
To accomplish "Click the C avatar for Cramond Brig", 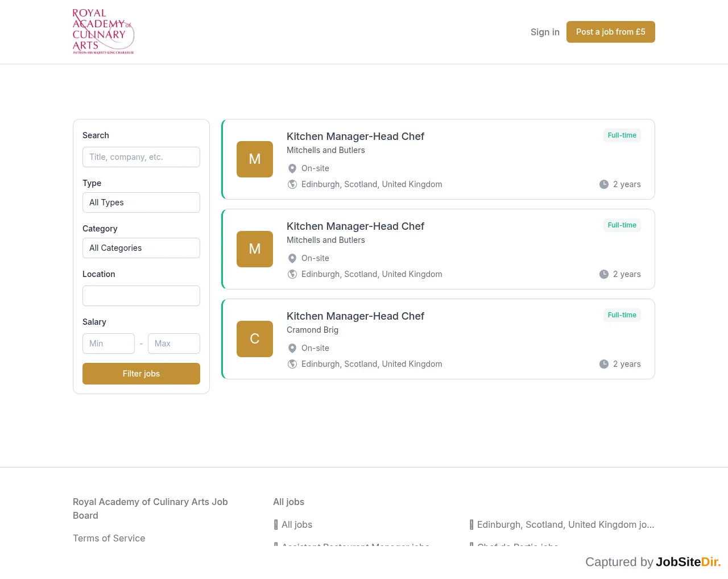I will (x=255, y=339).
